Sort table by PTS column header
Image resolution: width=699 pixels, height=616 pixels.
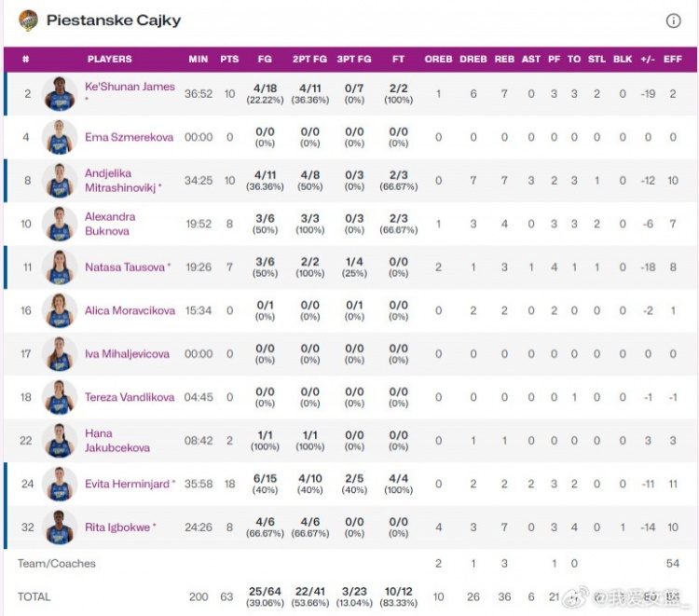(x=229, y=59)
